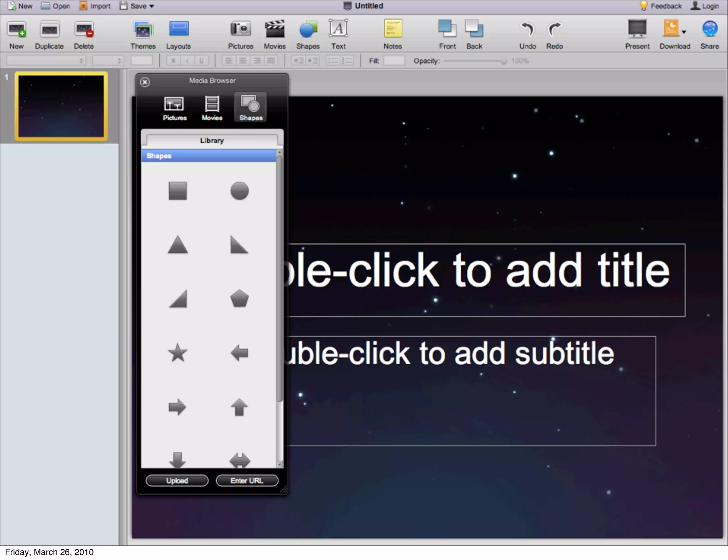728x560 pixels.
Task: Start slideshow with Present icon
Action: 637,29
